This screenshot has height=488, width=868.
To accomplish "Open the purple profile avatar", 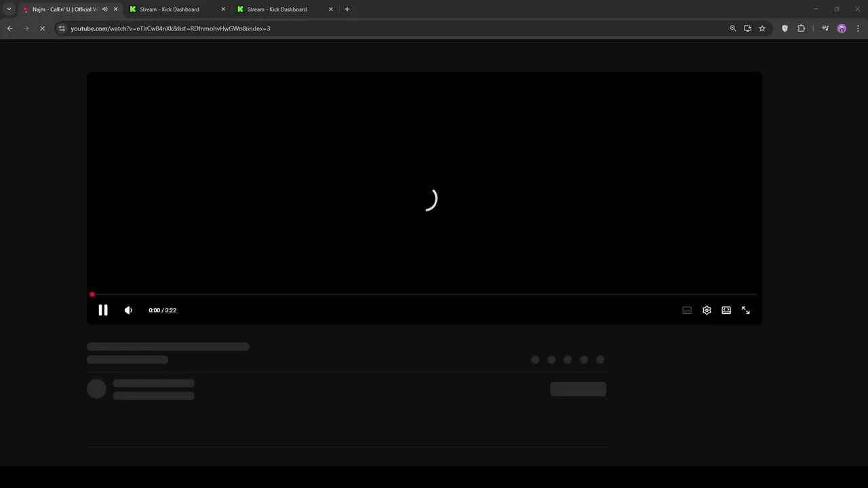I will pyautogui.click(x=842, y=28).
